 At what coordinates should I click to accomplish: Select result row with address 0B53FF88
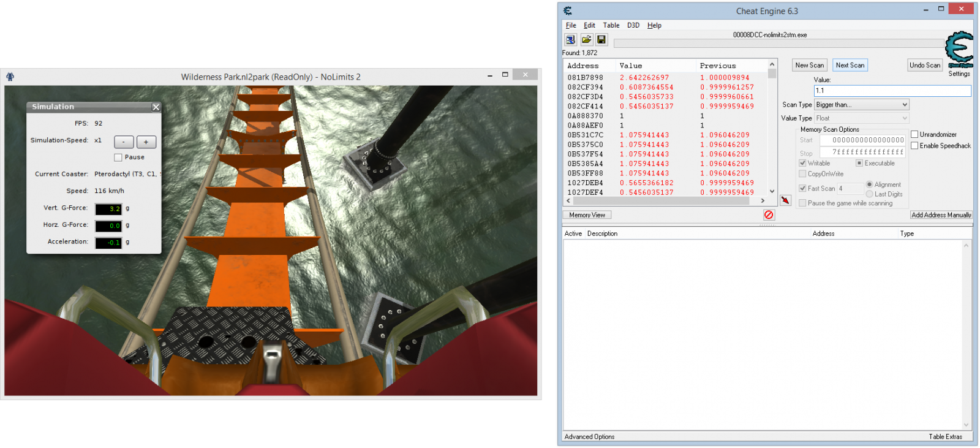tap(665, 173)
